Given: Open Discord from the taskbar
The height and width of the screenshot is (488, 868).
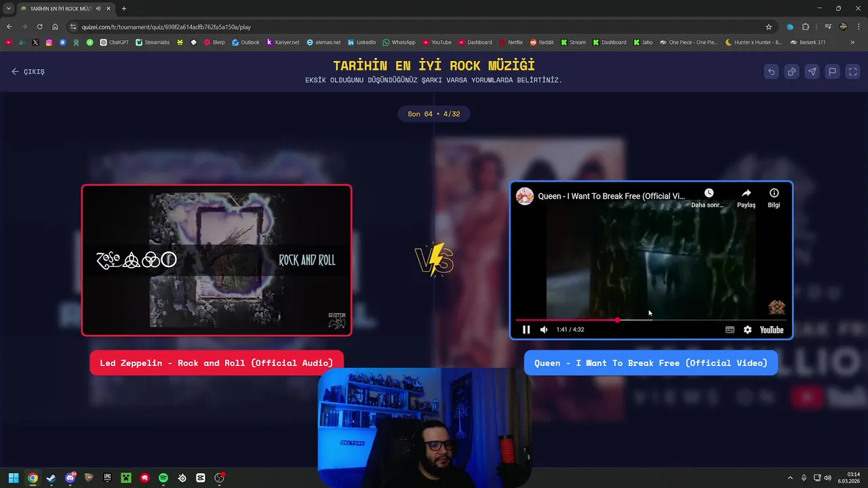Looking at the screenshot, I should pos(70,478).
